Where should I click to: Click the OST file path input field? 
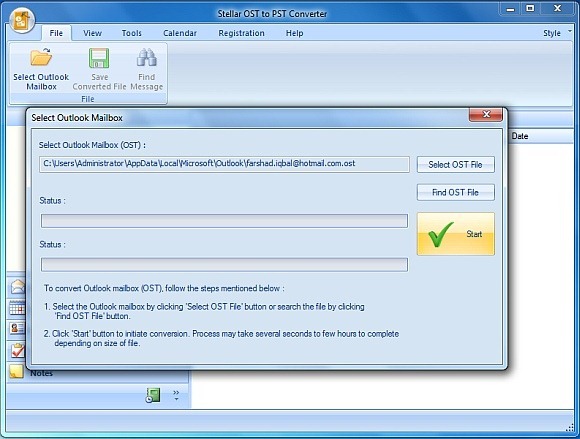click(x=224, y=164)
